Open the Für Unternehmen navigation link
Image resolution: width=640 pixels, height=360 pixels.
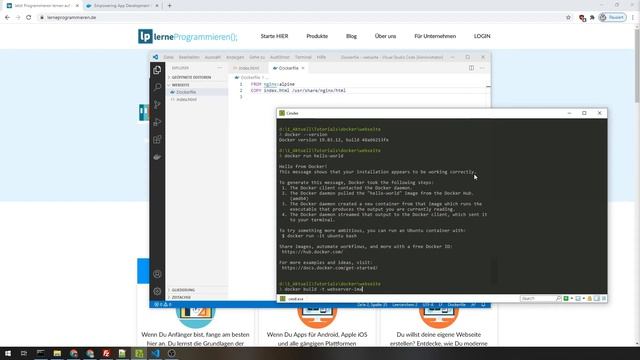click(435, 36)
